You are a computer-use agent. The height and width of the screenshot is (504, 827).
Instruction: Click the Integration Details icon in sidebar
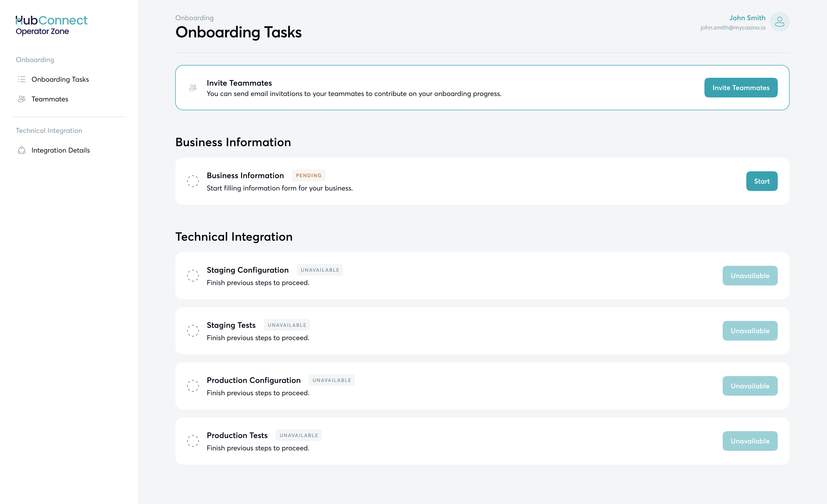click(x=22, y=150)
